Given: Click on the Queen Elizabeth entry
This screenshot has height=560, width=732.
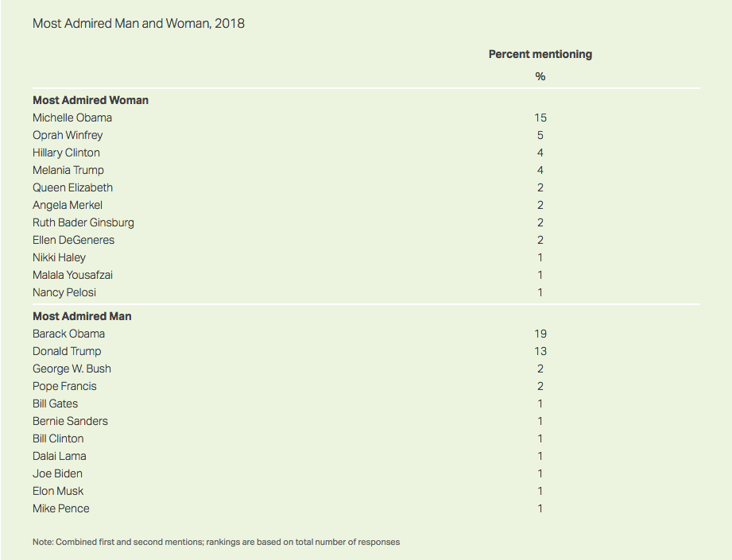Looking at the screenshot, I should 72,188.
